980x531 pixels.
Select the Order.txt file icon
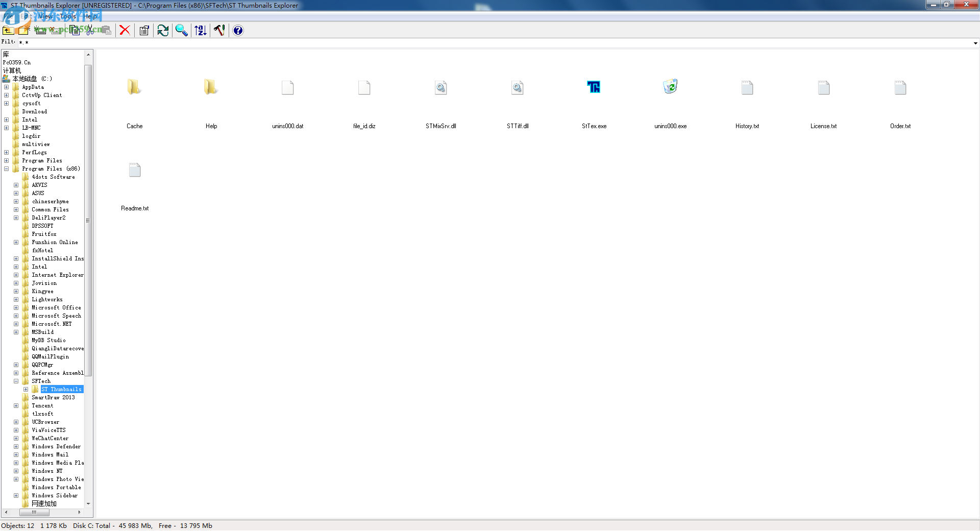[x=900, y=88]
